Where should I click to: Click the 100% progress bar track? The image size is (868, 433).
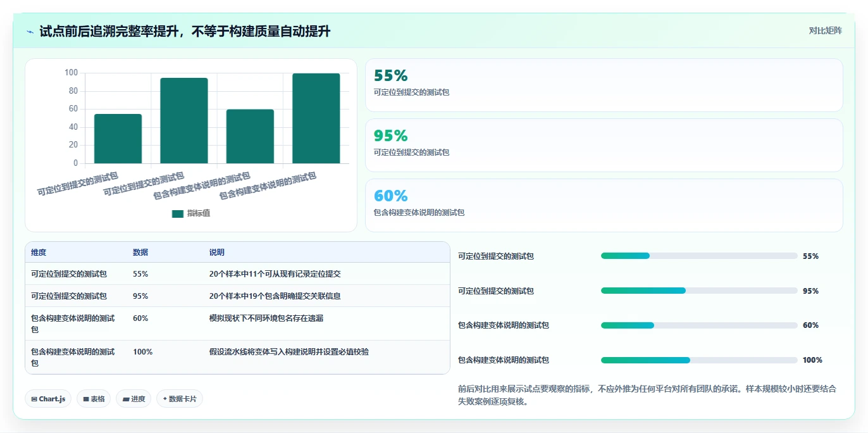[x=699, y=360]
